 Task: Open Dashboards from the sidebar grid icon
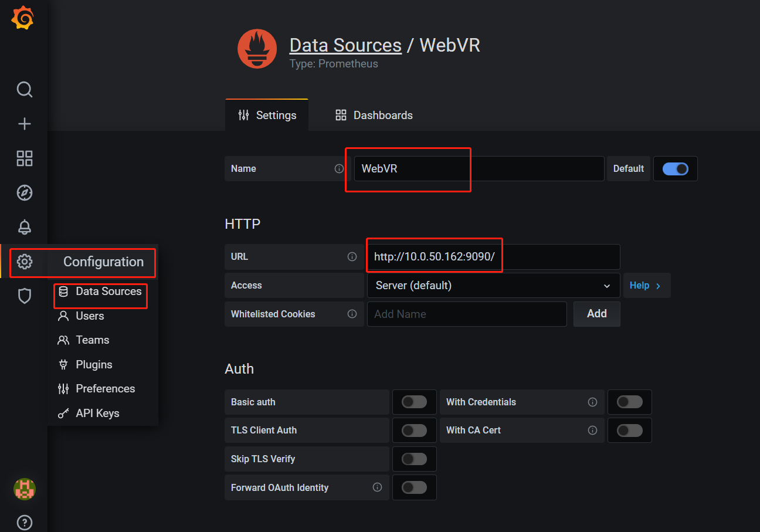click(x=24, y=158)
